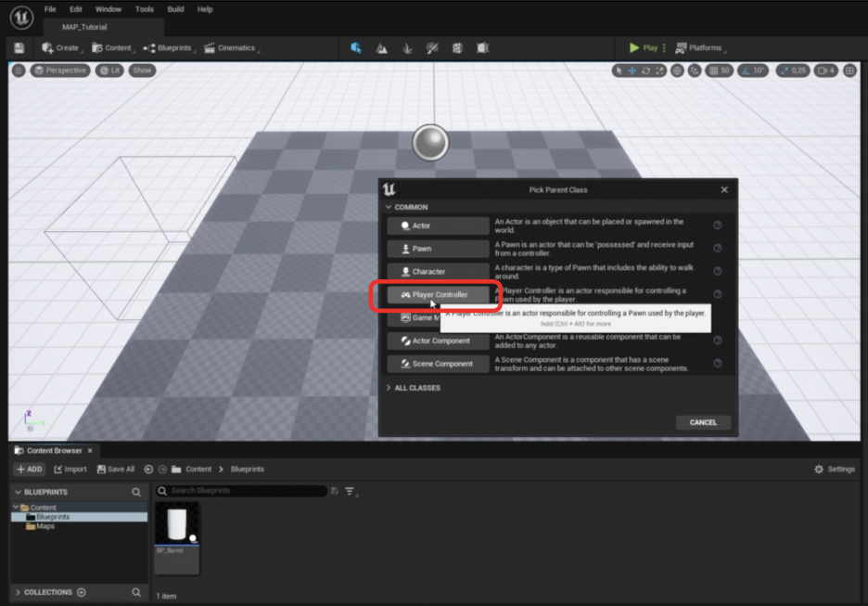Toggle rotation snapping angle icon
The height and width of the screenshot is (606, 868).
coord(746,71)
